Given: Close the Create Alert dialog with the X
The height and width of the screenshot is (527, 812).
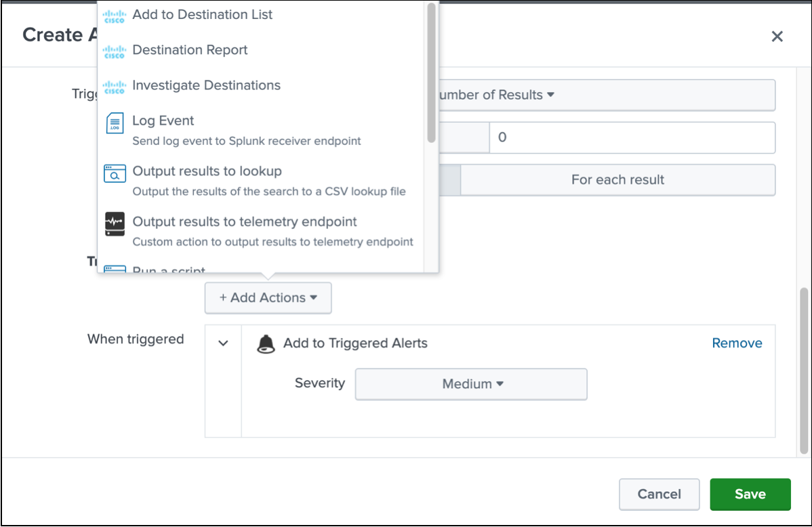Looking at the screenshot, I should point(777,36).
